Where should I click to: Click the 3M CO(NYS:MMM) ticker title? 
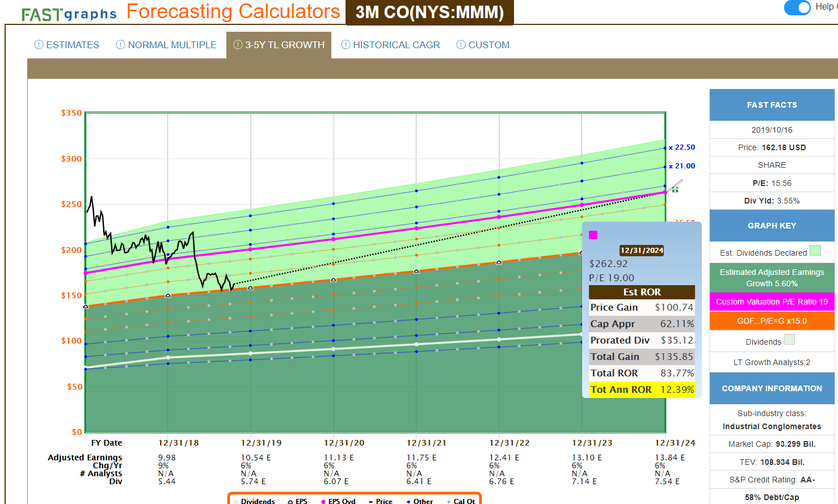[x=429, y=12]
